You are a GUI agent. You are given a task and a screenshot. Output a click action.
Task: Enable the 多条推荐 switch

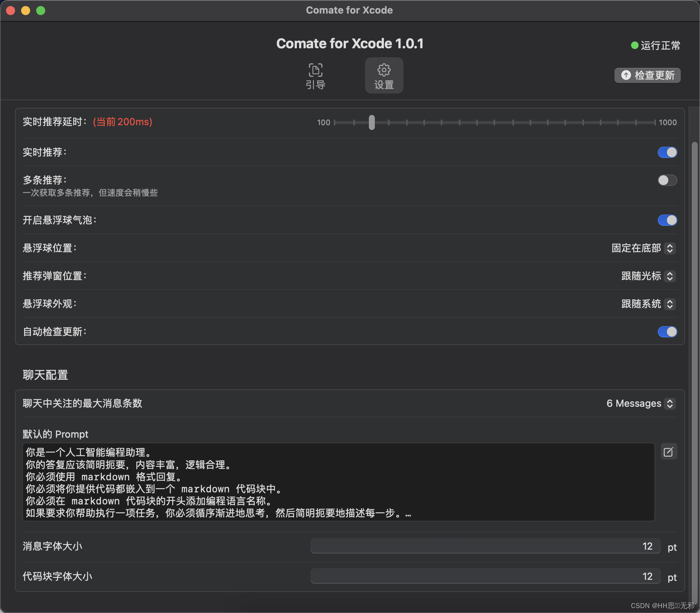(x=667, y=180)
